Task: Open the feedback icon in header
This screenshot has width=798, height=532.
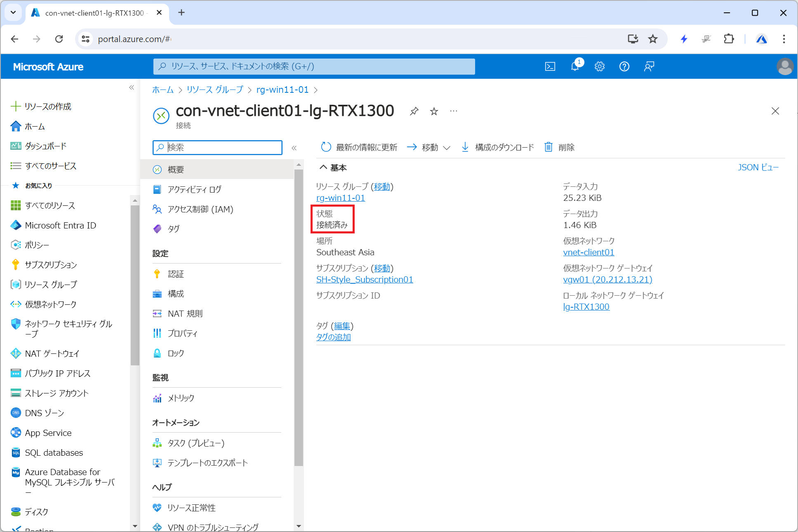Action: point(649,66)
